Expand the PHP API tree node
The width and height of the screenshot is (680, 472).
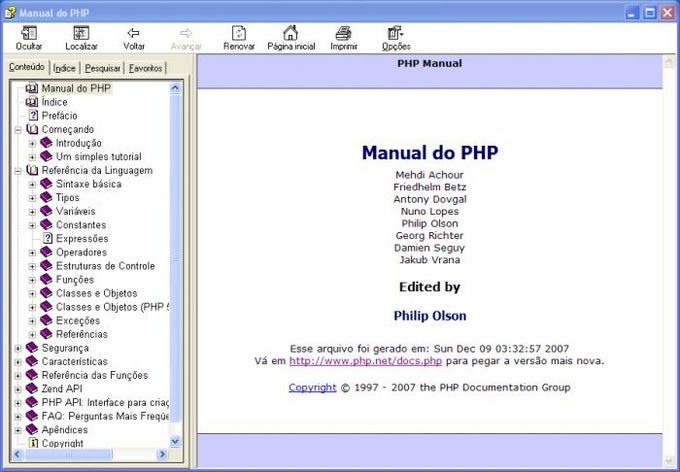(18, 403)
